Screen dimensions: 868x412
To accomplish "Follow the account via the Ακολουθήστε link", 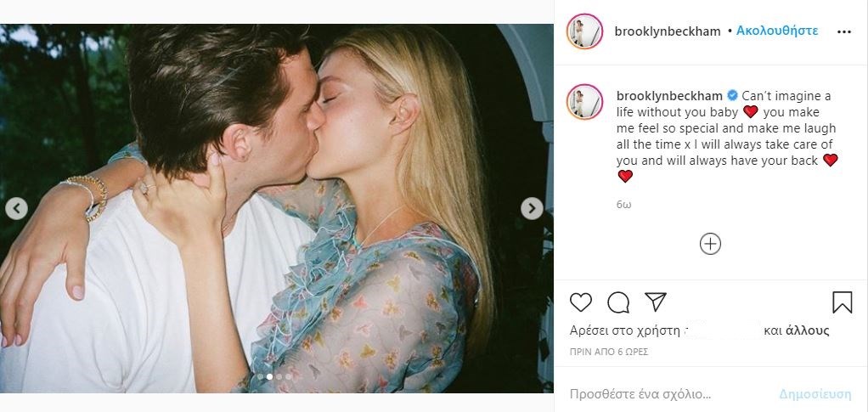I will [777, 31].
